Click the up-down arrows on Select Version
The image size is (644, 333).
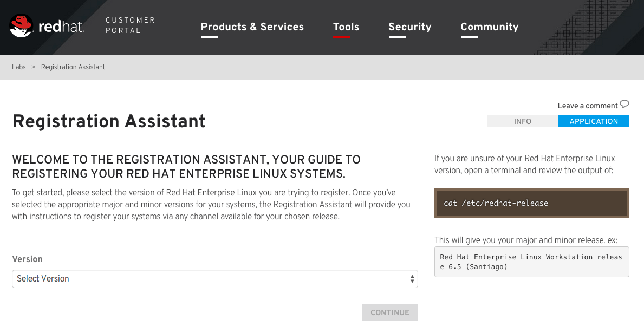(x=411, y=278)
